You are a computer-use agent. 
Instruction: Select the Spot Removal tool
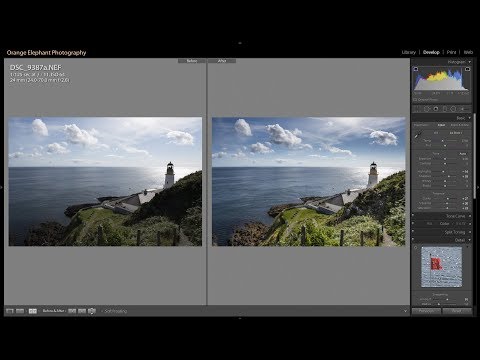(x=427, y=109)
